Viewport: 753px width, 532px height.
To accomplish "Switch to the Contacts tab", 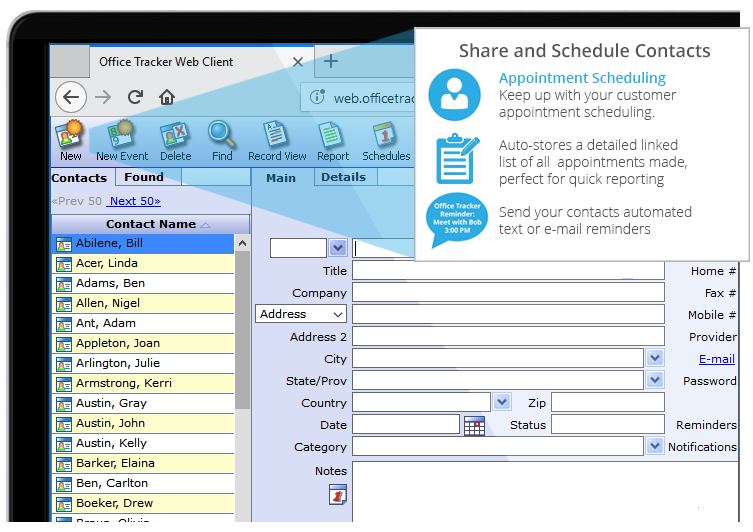I will [79, 178].
